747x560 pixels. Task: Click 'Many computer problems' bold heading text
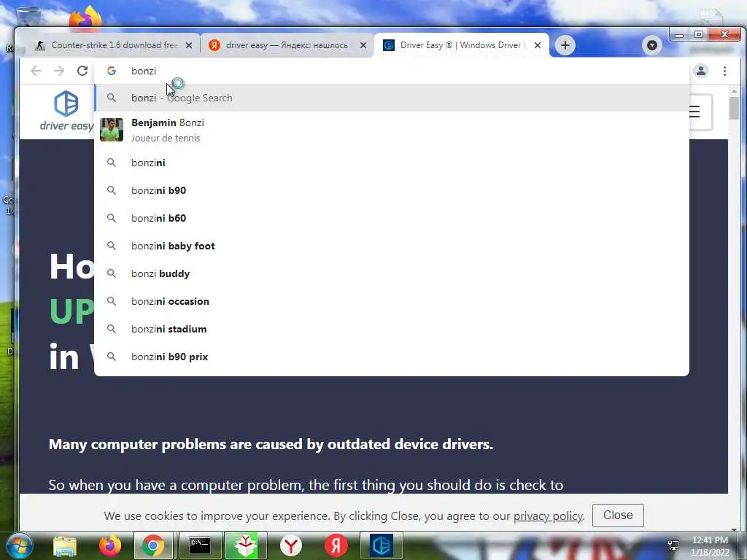[271, 444]
